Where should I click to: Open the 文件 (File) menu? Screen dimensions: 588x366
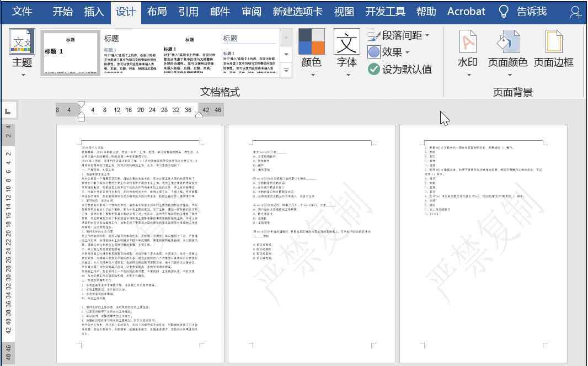[x=22, y=12]
